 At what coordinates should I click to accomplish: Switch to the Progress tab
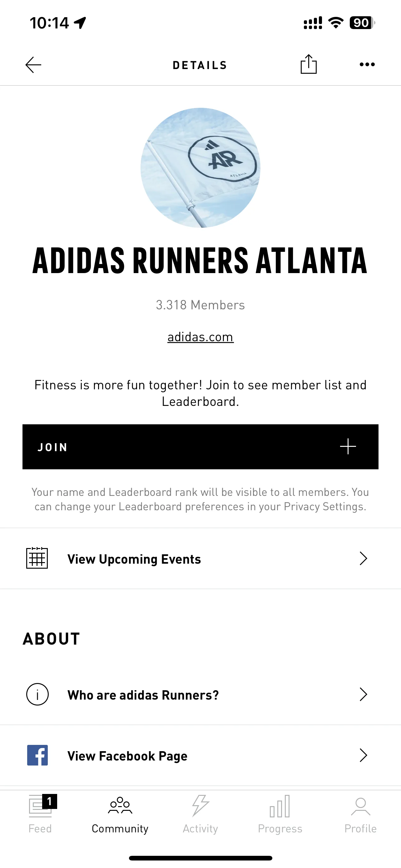pos(280,813)
